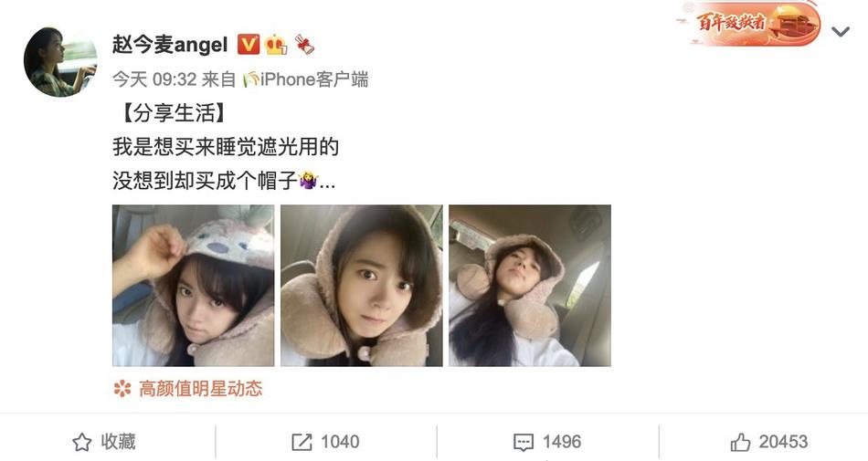This screenshot has height=461, width=868.
Task: Open the middle close-up selfie photo
Action: point(362,285)
